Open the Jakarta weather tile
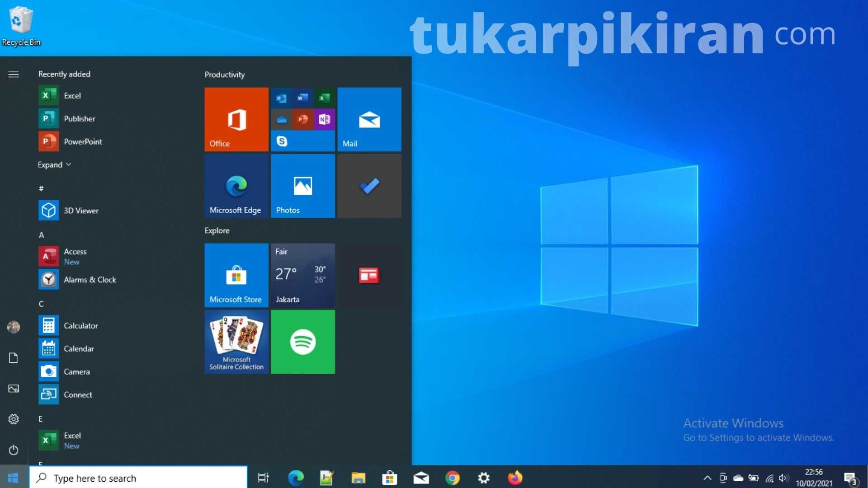 (x=303, y=275)
